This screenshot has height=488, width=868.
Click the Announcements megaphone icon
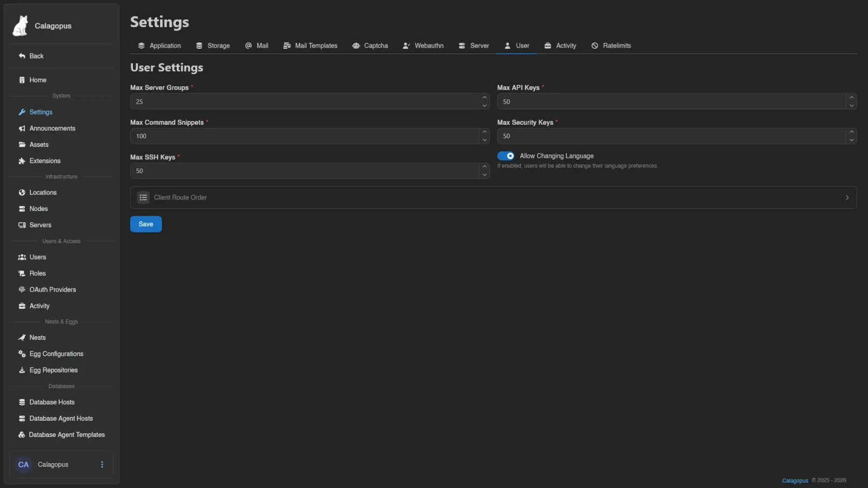[22, 129]
